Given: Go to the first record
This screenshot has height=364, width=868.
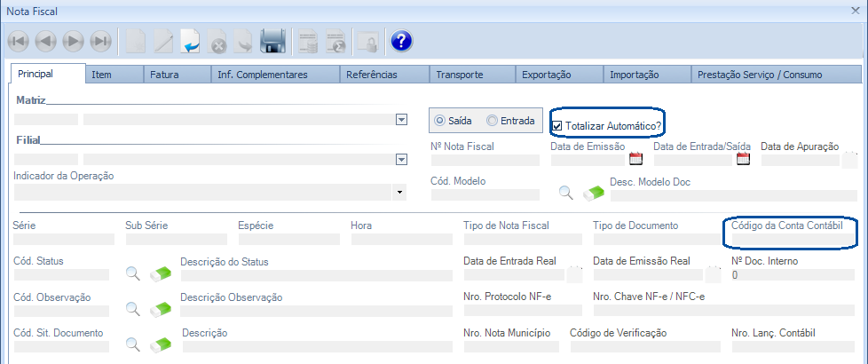Looking at the screenshot, I should [x=19, y=41].
